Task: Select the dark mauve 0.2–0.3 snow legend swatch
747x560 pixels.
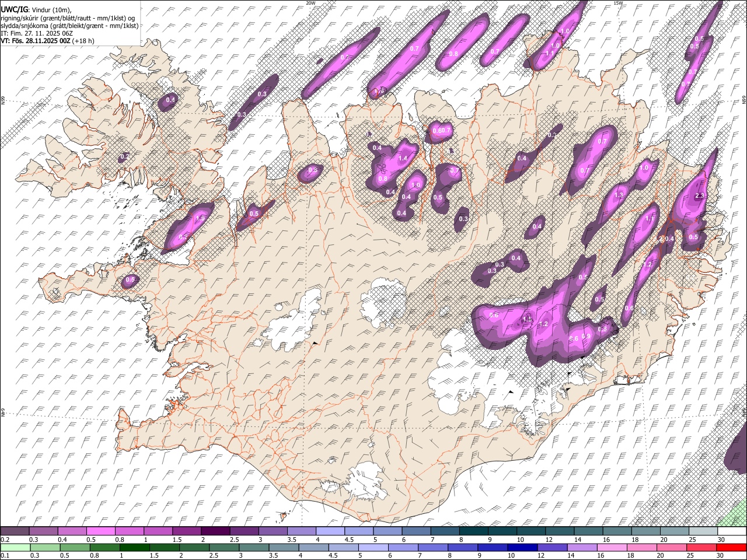Action: pyautogui.click(x=15, y=531)
